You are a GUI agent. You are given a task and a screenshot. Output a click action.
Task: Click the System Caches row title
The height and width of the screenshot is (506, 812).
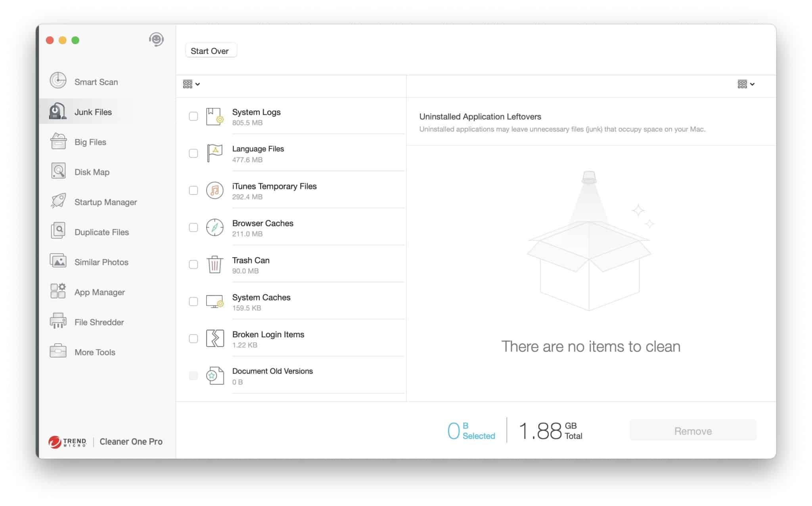[261, 297]
